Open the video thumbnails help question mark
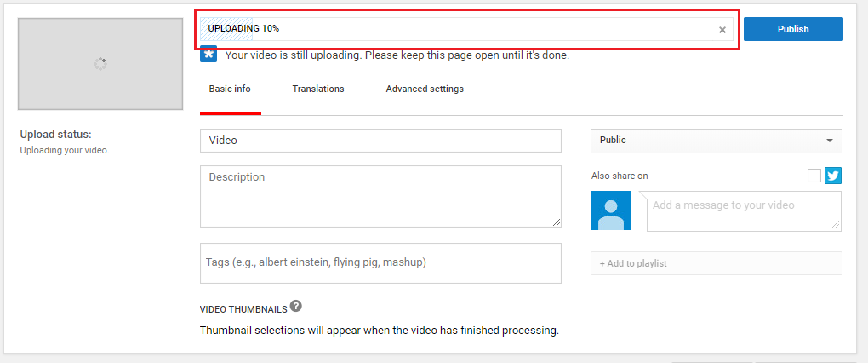868x363 pixels. point(295,306)
